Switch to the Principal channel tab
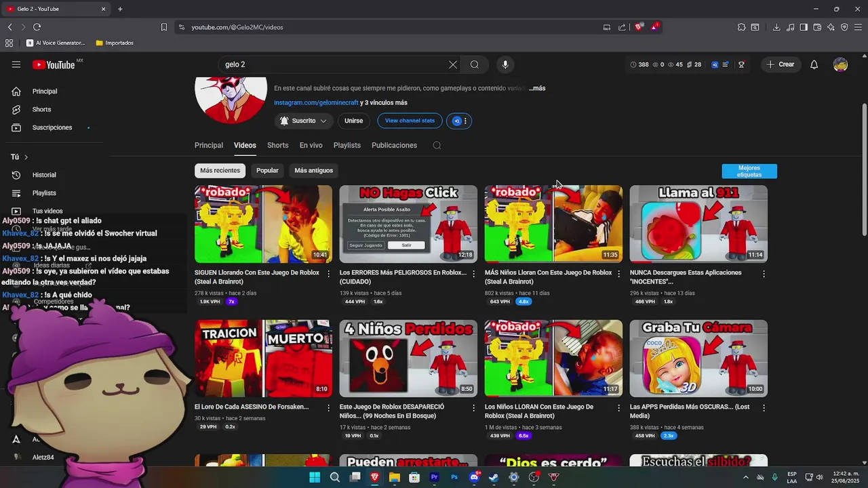Image resolution: width=868 pixels, height=488 pixels. tap(209, 145)
